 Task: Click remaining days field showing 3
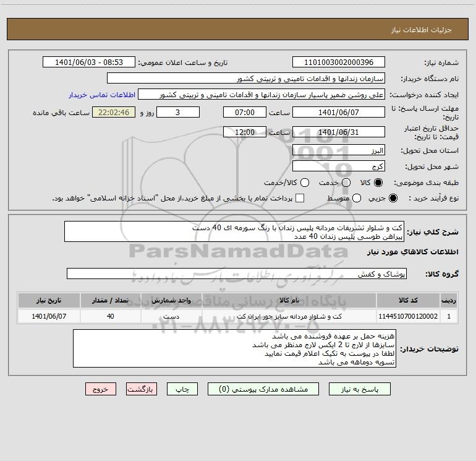click(178, 112)
